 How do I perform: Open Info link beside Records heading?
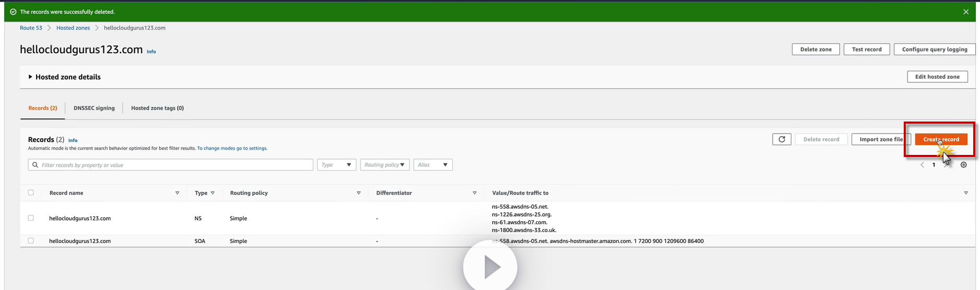tap(73, 140)
